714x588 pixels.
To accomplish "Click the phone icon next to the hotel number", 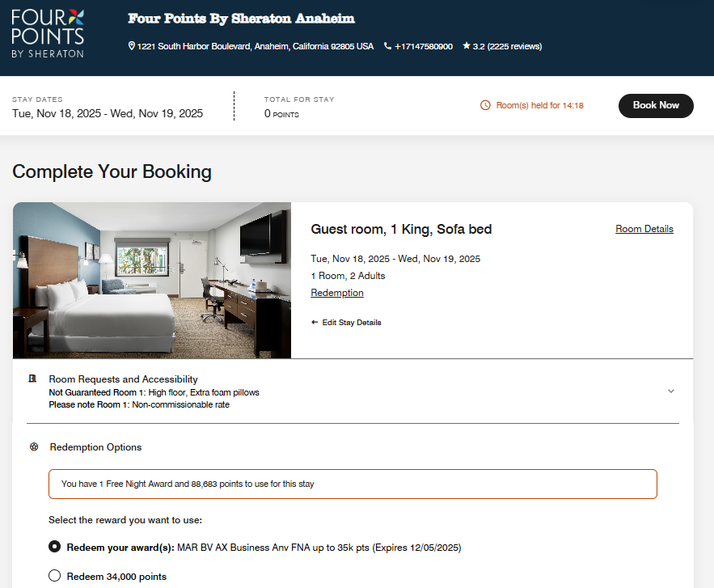I will 389,46.
